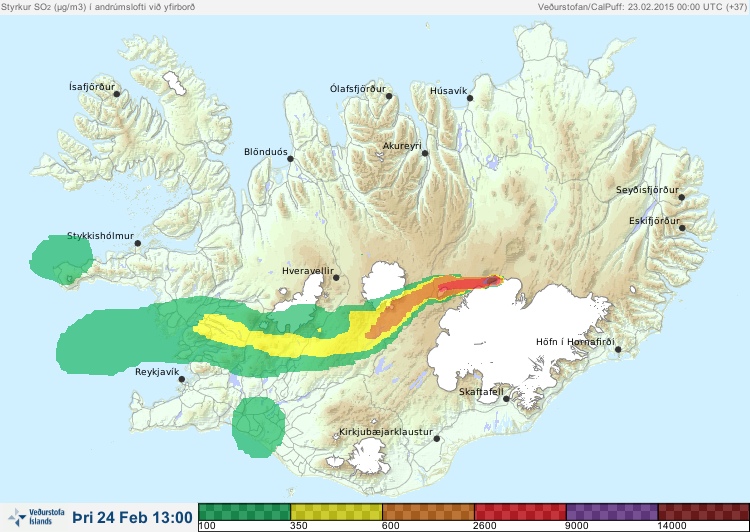Click the Hveravellir marker dot
The width and height of the screenshot is (750, 532).
pos(336,277)
